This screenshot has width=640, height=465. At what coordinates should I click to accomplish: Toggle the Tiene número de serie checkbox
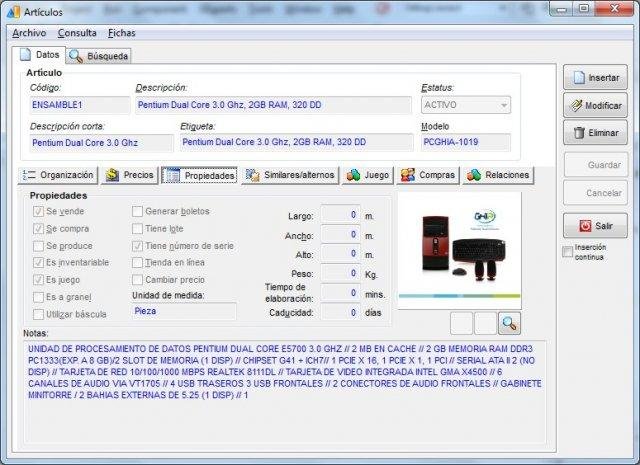[138, 246]
